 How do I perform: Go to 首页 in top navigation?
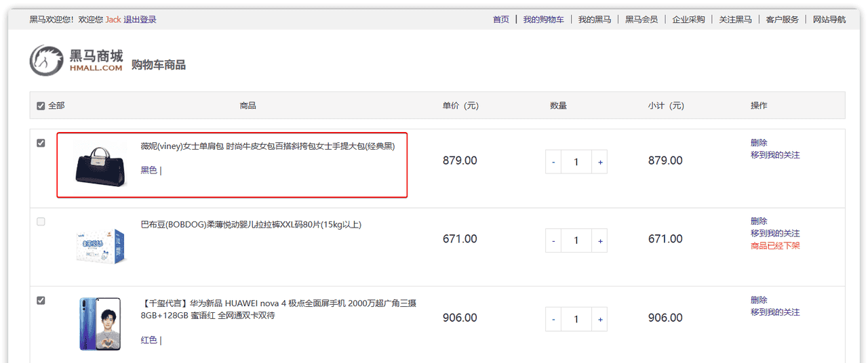[x=501, y=20]
